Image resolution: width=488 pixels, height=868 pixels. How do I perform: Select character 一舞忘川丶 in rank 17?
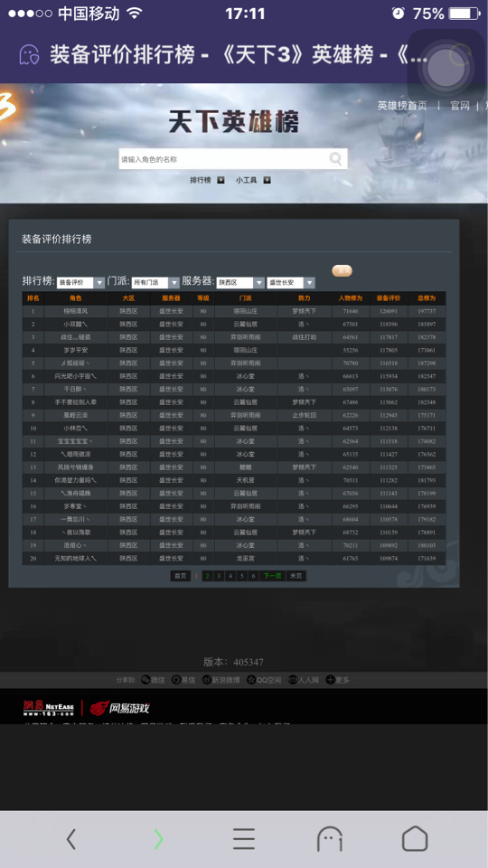coord(76,519)
